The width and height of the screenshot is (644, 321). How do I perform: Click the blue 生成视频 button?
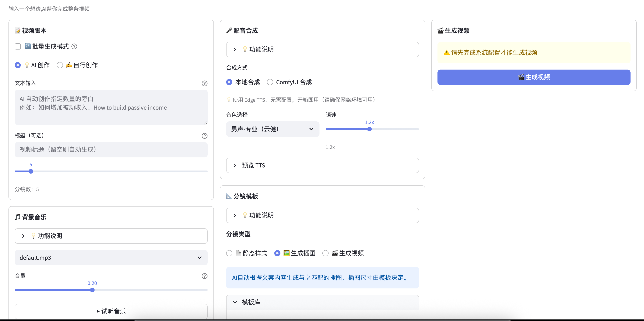click(534, 77)
